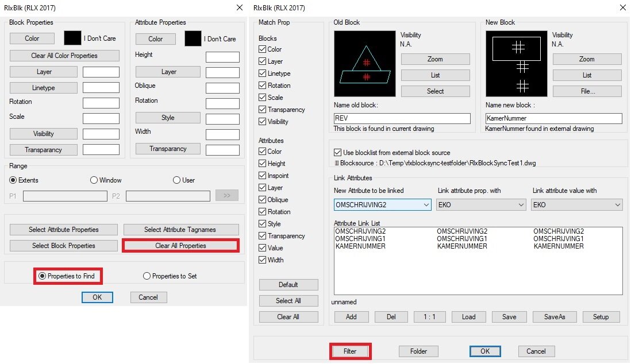
Task: Click the 1 : 1 link button
Action: [429, 317]
